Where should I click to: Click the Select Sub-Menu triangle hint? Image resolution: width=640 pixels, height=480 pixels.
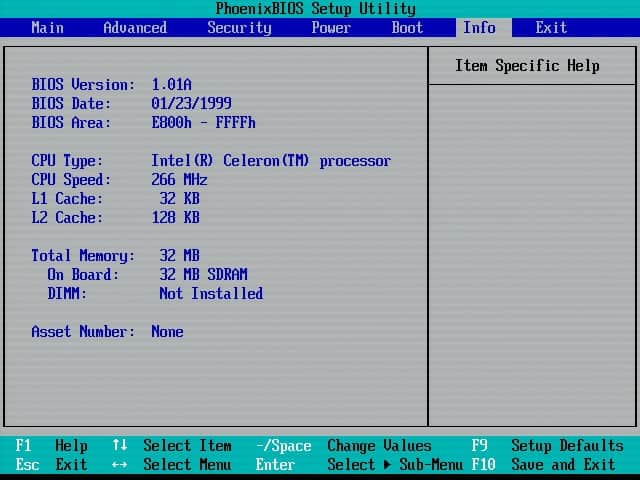pos(395,464)
